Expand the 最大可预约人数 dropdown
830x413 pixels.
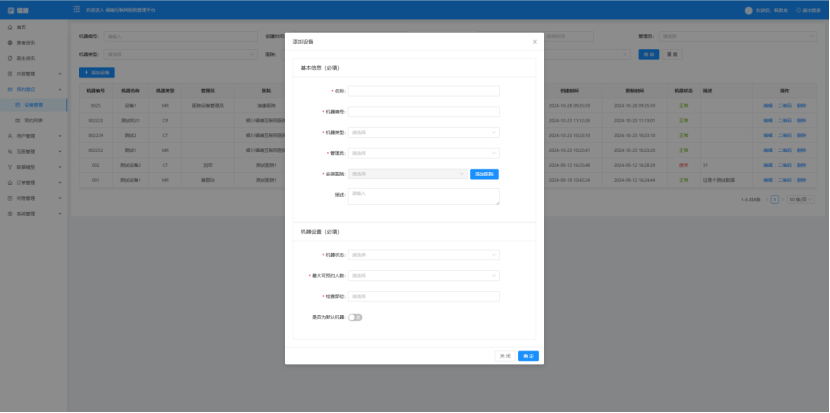coord(424,275)
